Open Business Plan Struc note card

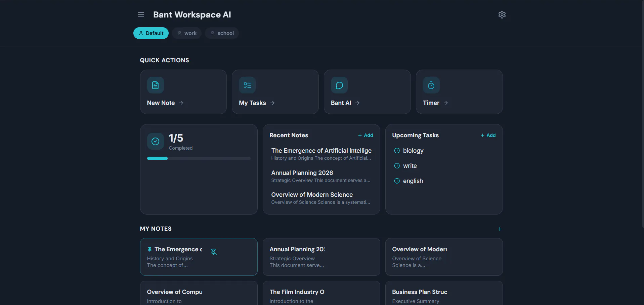point(444,293)
